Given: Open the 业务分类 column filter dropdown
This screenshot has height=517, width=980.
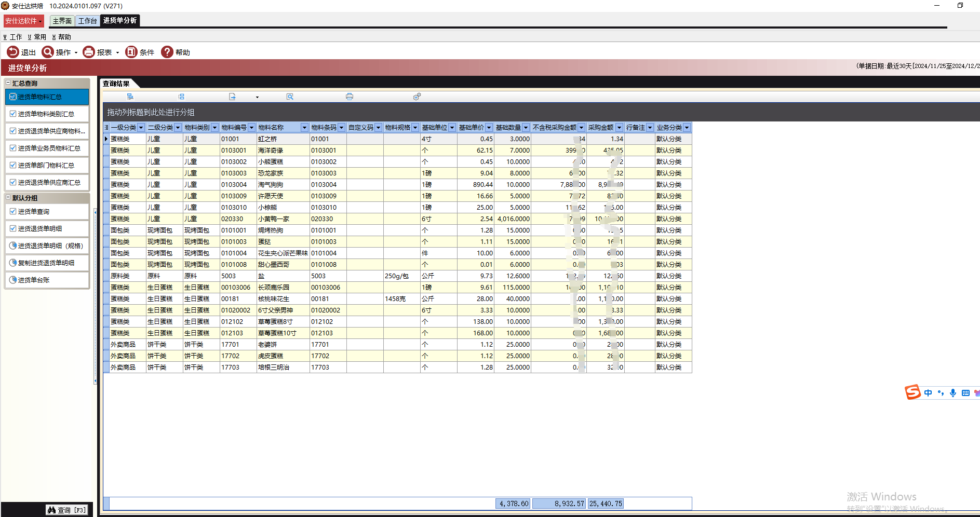Looking at the screenshot, I should tap(687, 127).
